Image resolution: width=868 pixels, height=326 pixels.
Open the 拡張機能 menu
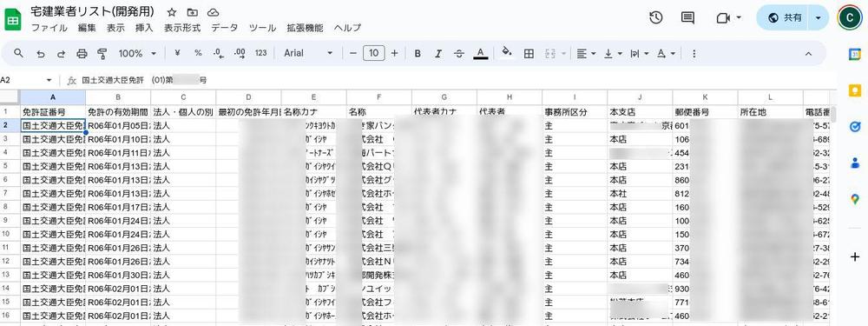[305, 28]
